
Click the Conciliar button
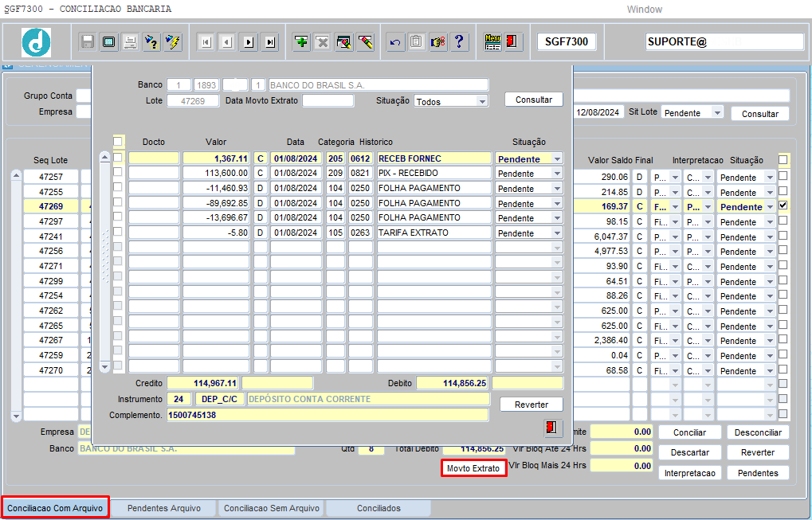click(689, 432)
